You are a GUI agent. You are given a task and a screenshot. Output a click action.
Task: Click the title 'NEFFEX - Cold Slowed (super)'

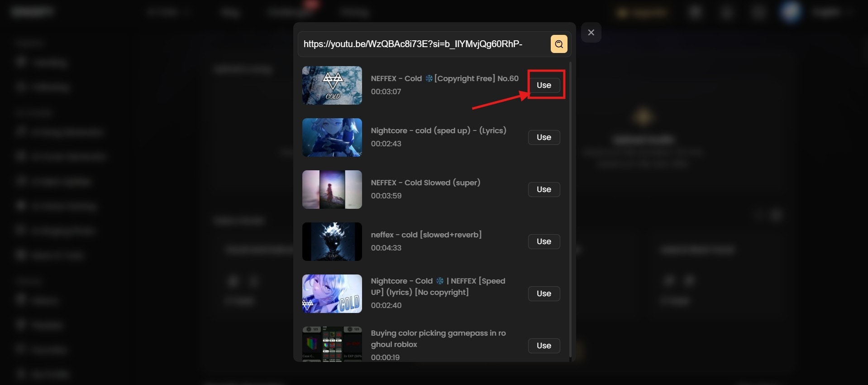tap(425, 183)
